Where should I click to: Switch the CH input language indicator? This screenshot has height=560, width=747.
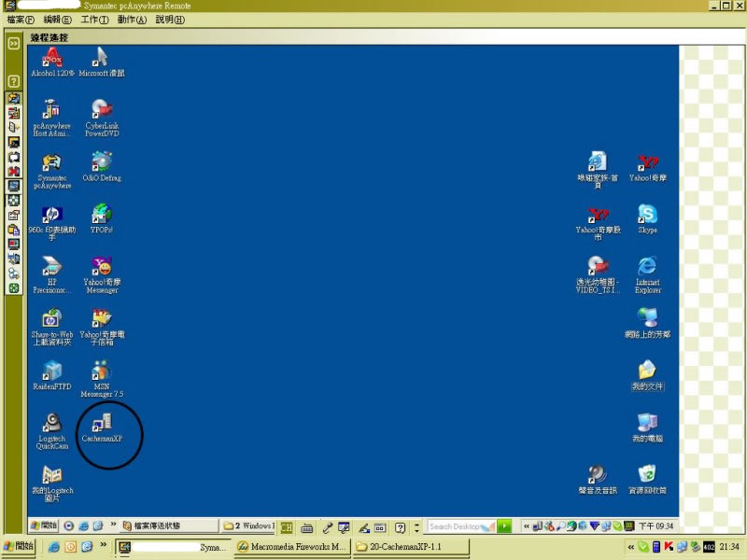(x=287, y=527)
